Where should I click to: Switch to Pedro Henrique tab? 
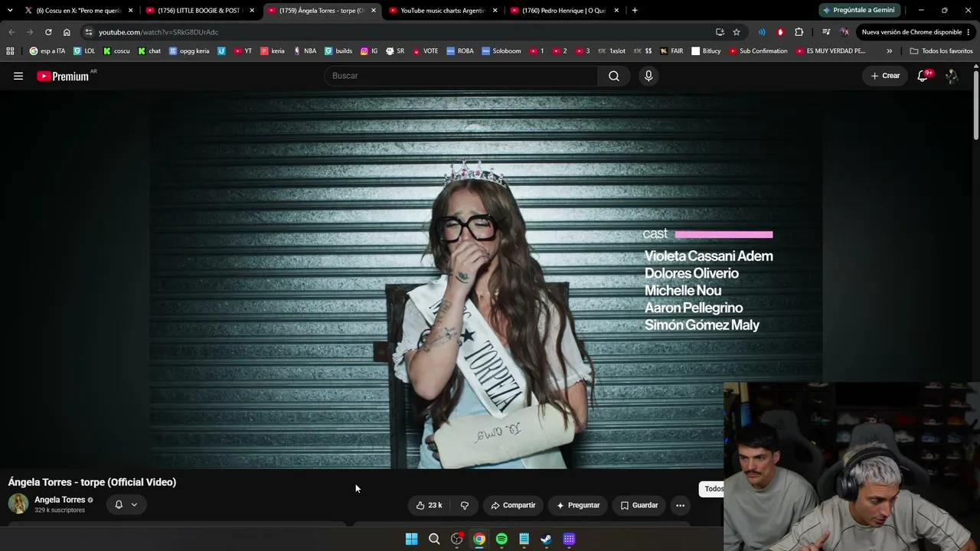[563, 10]
